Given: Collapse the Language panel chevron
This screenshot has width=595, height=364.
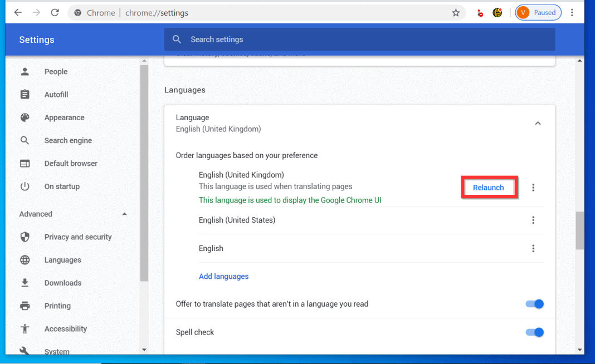Looking at the screenshot, I should pyautogui.click(x=538, y=123).
